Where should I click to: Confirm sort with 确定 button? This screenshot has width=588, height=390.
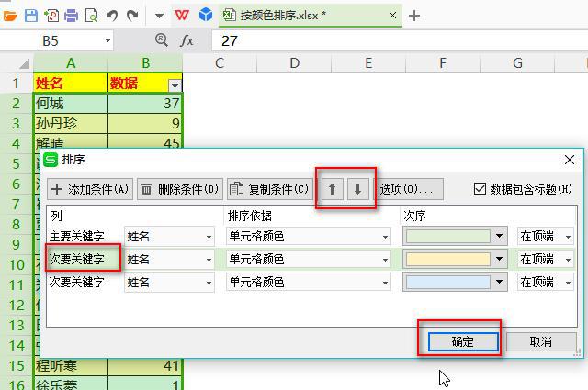coord(463,341)
